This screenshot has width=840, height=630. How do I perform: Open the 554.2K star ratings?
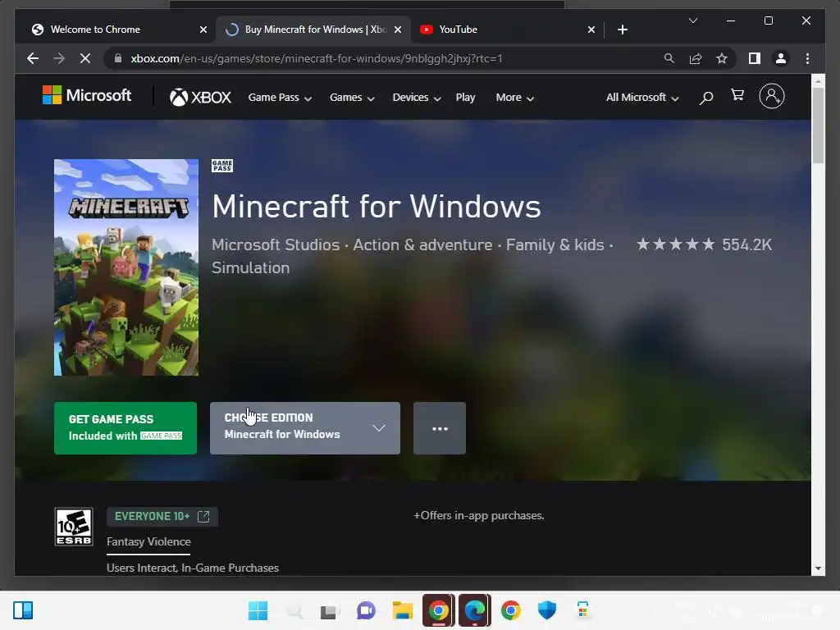pos(703,244)
